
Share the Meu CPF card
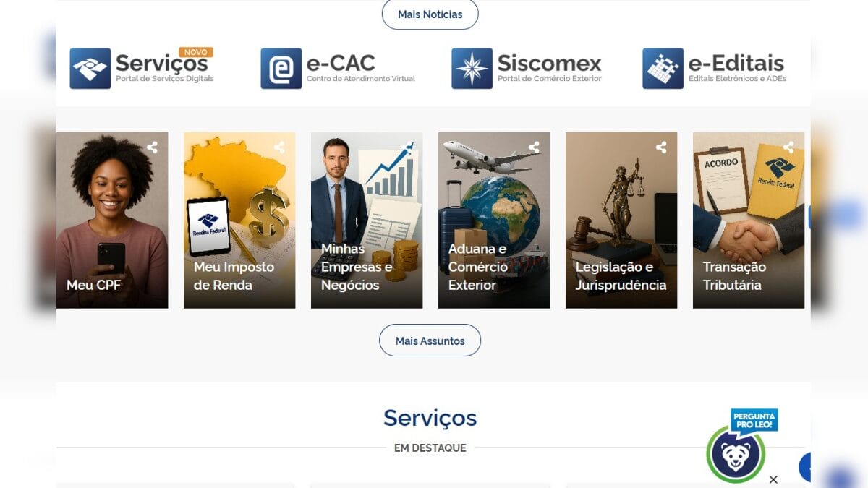(x=152, y=147)
